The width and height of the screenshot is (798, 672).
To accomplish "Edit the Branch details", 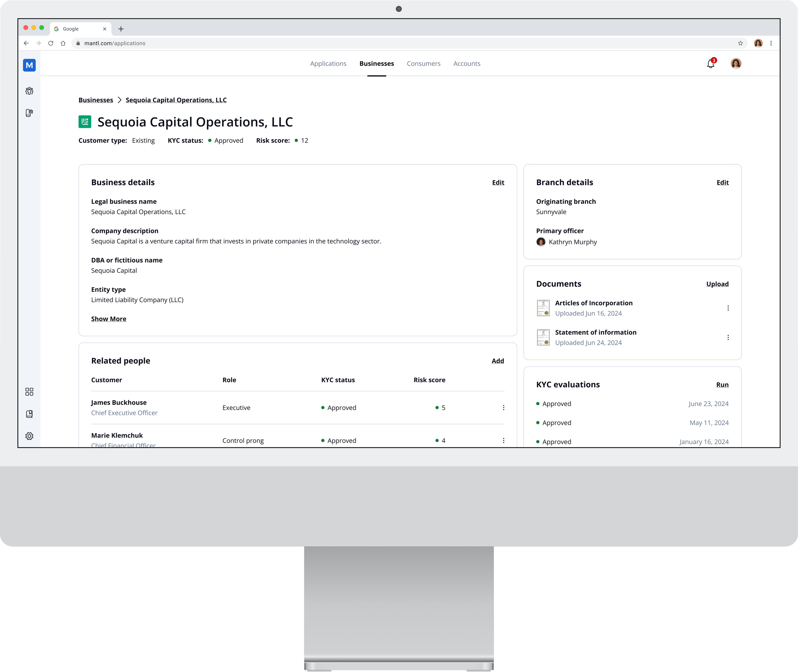I will click(x=723, y=183).
